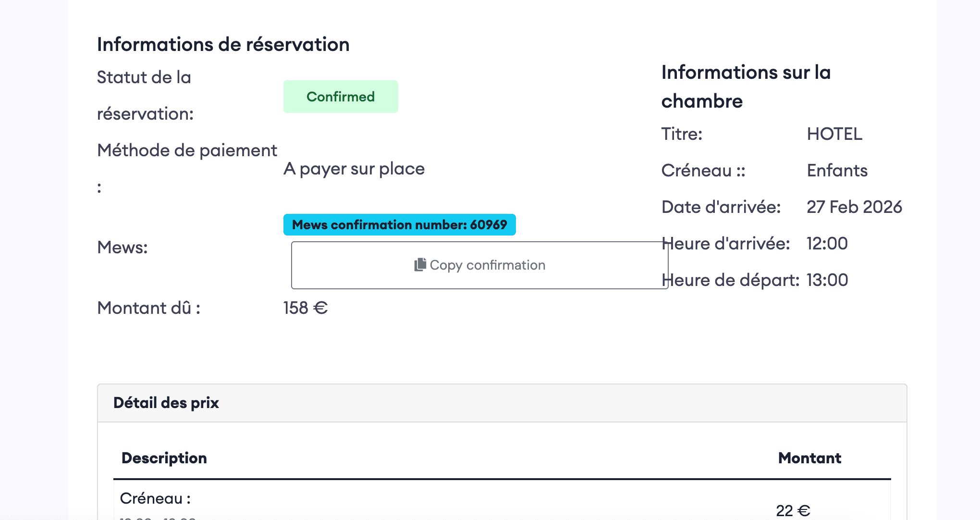Click the 22 € amount in table
Screen dimensions: 980x520
pos(793,510)
